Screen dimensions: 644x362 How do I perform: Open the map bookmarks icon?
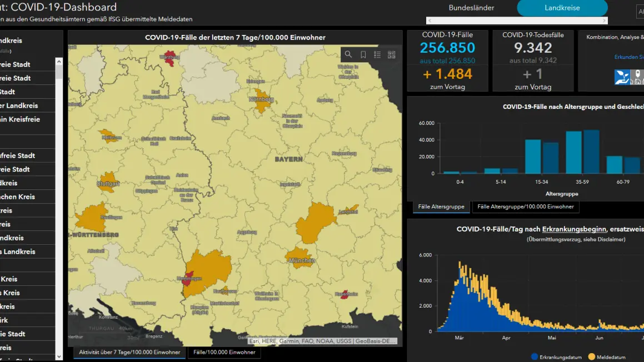pos(363,54)
